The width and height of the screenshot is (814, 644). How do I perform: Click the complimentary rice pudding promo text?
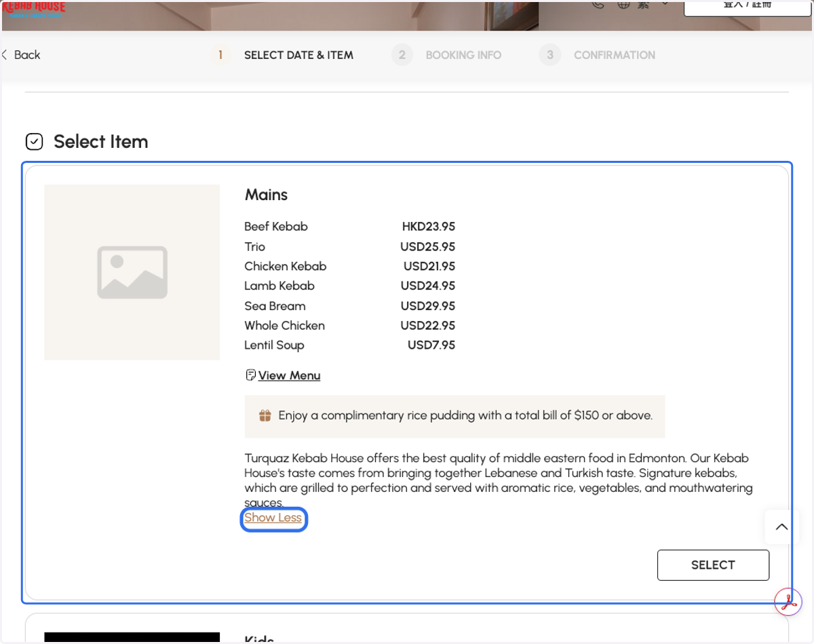click(465, 415)
